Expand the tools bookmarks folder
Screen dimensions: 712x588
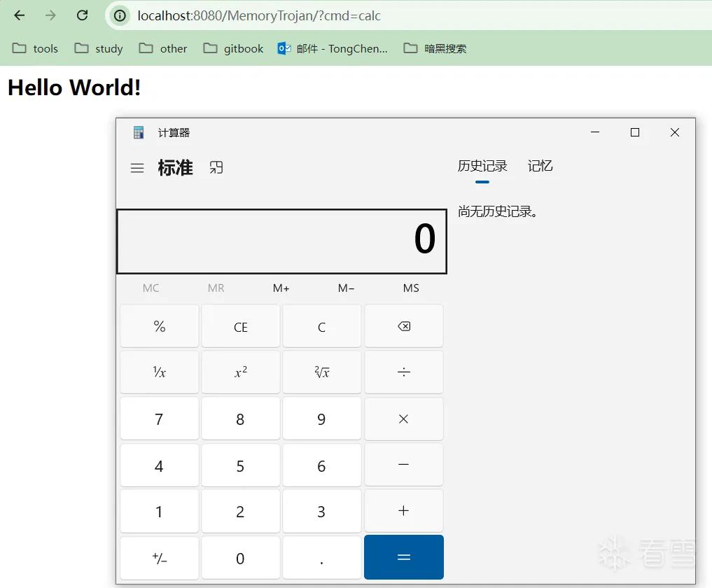point(35,48)
